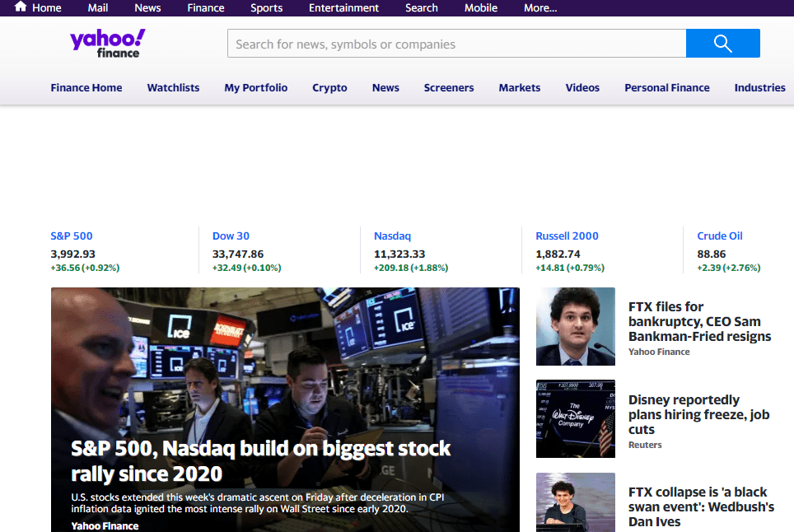Click the Crude Oil price 88.86
The width and height of the screenshot is (794, 532).
[x=712, y=254]
